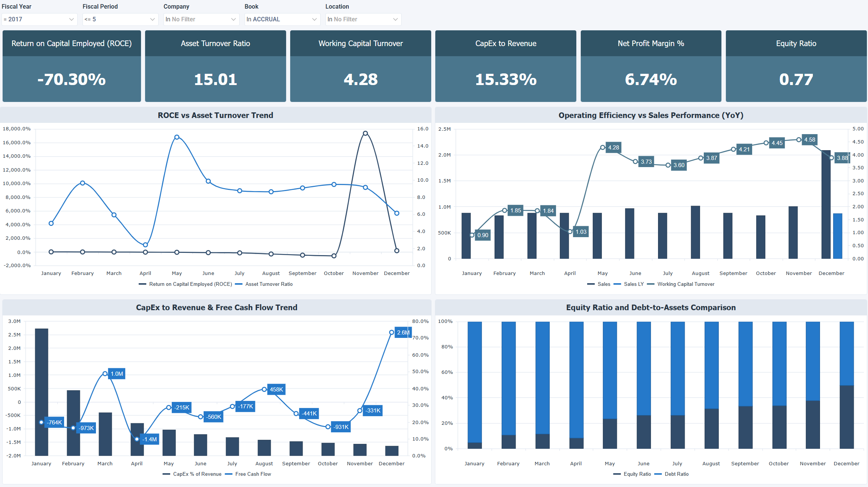Select the Net Profit Margin KPI card
This screenshot has width=868, height=487.
point(651,66)
